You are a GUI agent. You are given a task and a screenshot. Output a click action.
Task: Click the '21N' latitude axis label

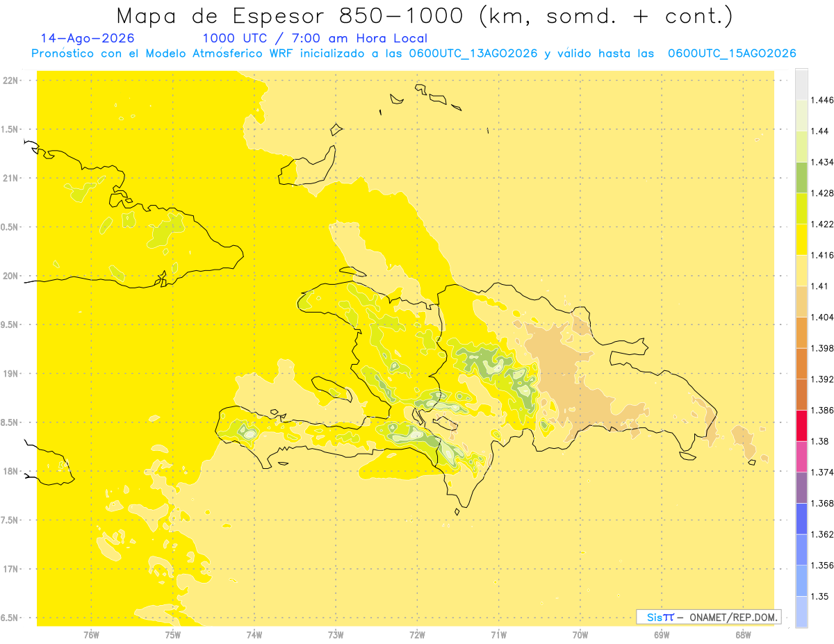tap(11, 179)
